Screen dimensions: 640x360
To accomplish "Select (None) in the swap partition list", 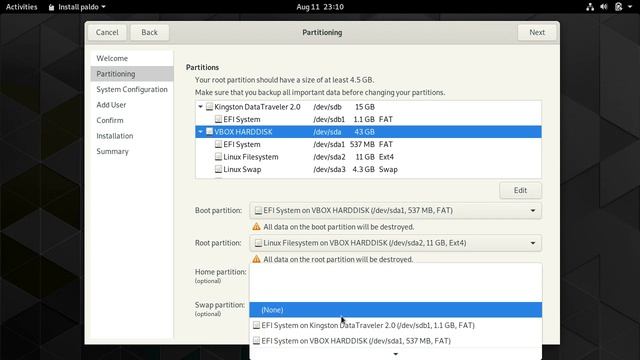I will click(396, 310).
